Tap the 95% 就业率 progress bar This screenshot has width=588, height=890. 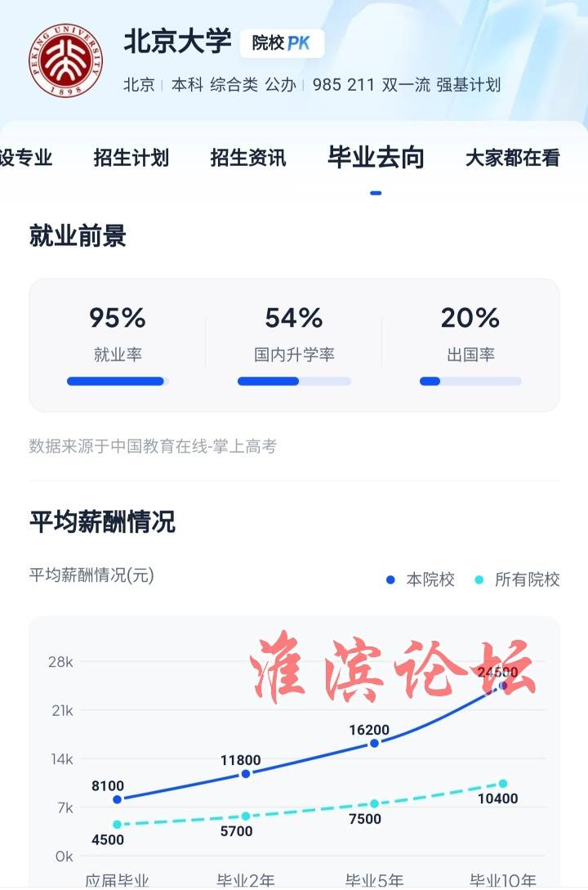coord(118,382)
